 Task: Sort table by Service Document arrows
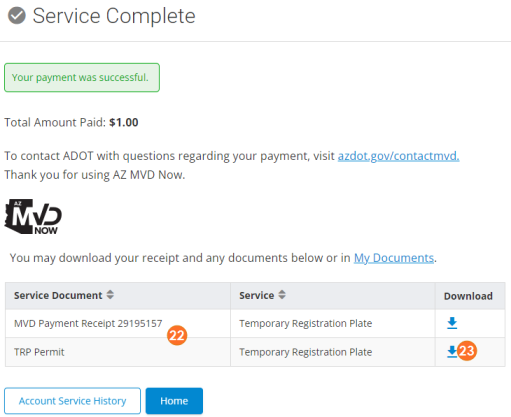(110, 295)
